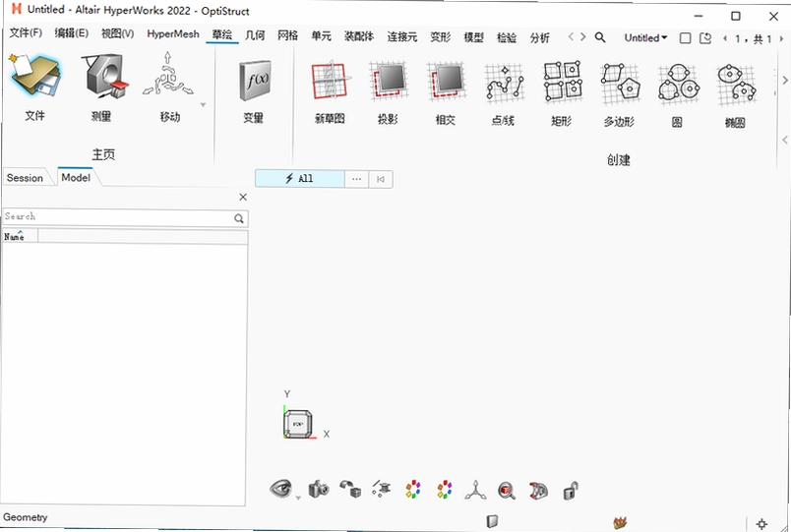Screen dimensions: 791x532
Task: Close the Model browser panel
Action: (243, 198)
